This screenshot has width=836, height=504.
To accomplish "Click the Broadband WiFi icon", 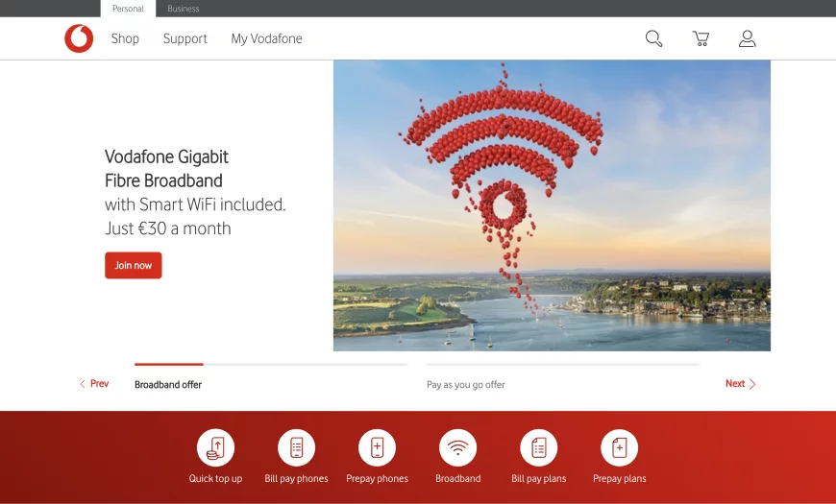I will pos(457,447).
